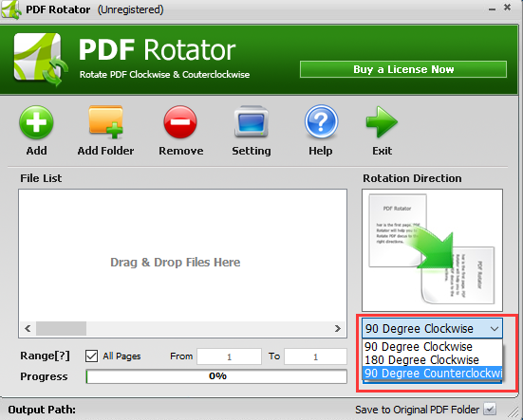Click the app icon in the title bar
Image resolution: width=523 pixels, height=420 pixels.
(11, 9)
